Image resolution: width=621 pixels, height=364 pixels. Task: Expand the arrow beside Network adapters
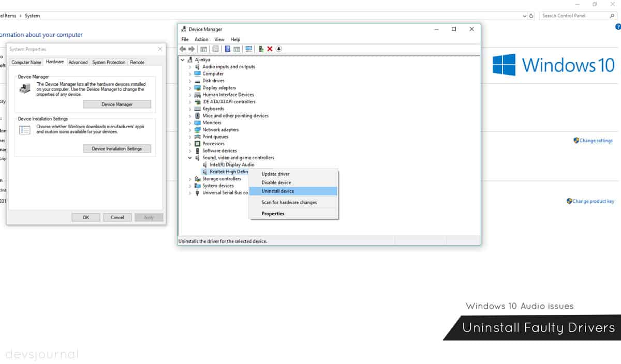pyautogui.click(x=190, y=130)
